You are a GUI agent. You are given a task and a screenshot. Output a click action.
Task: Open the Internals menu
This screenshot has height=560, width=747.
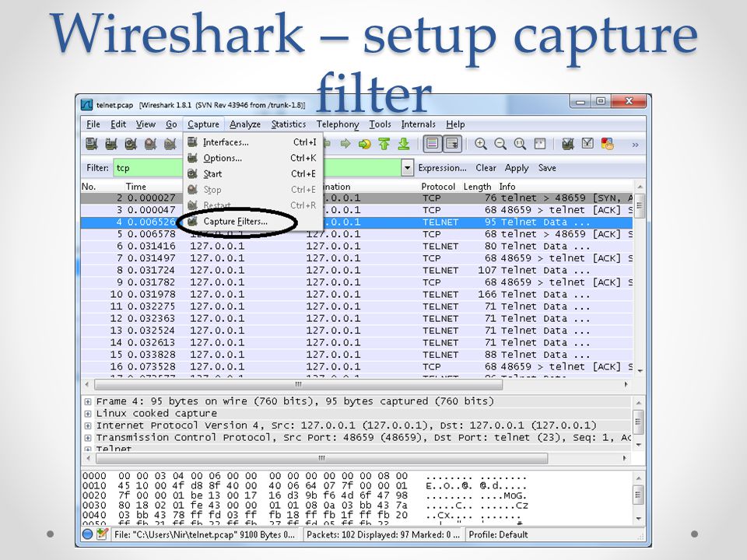click(x=419, y=124)
